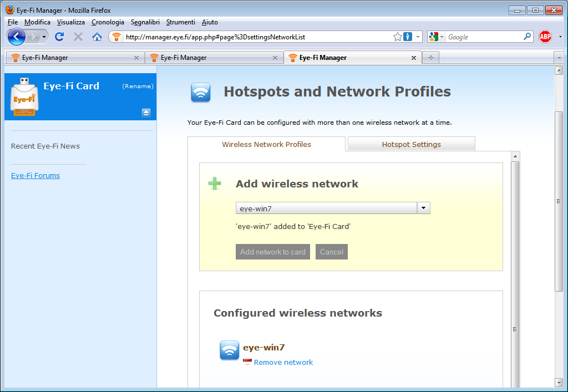
Task: Click the green plus Add wireless network icon
Action: (x=215, y=184)
